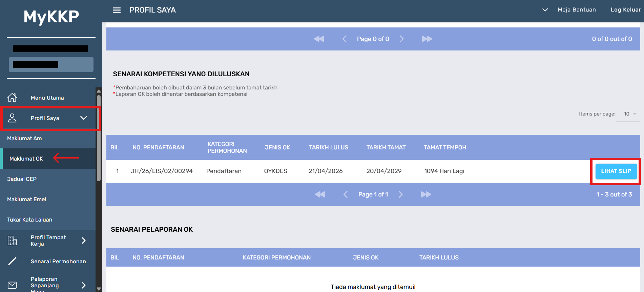Jump to last page of kompetensi list
The height and width of the screenshot is (292, 644).
[426, 194]
